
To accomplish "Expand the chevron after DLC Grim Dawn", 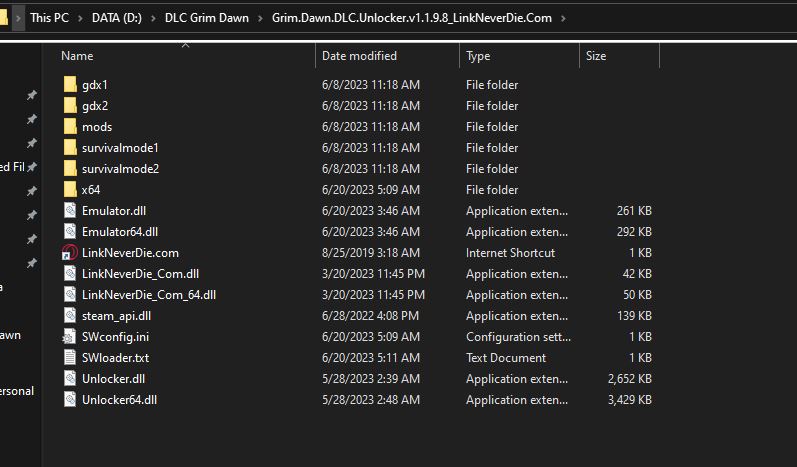I will click(260, 18).
